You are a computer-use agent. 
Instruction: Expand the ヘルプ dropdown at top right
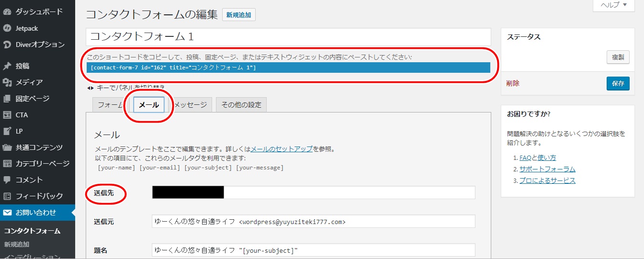tap(613, 5)
